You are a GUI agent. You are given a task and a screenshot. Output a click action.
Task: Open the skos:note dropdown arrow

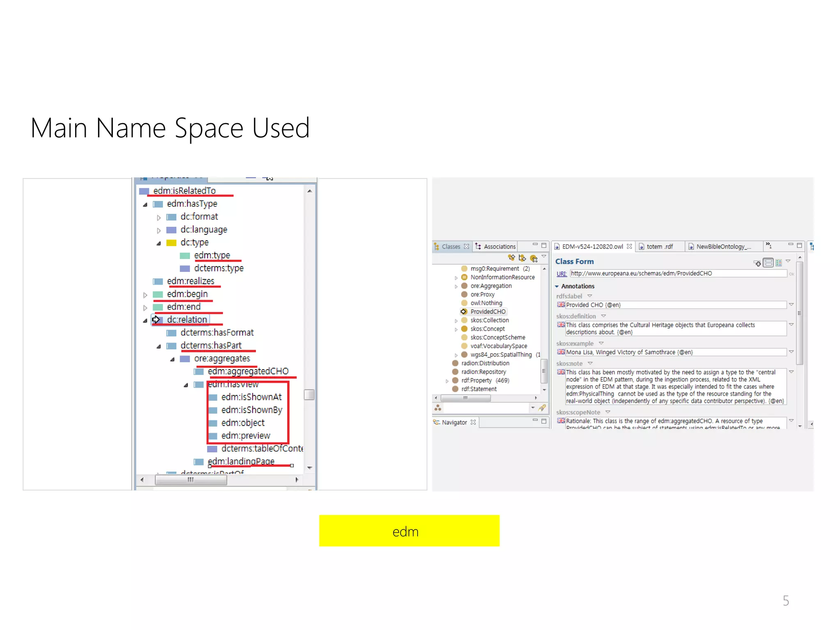[x=590, y=363]
